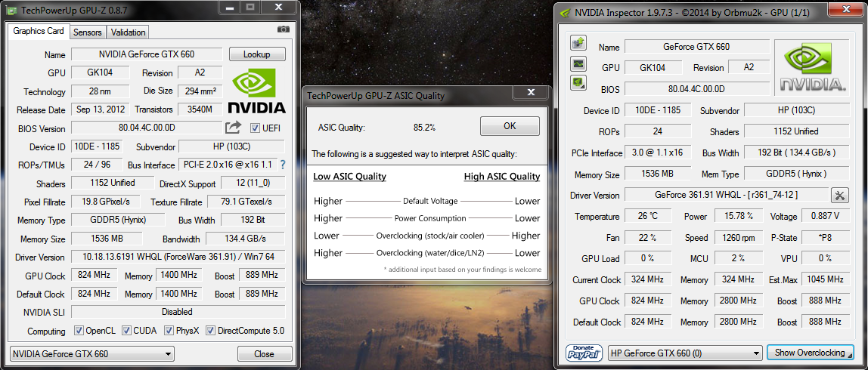Click the Inspector Voltage 0.887 V value
This screenshot has height=370, width=868.
click(x=824, y=216)
